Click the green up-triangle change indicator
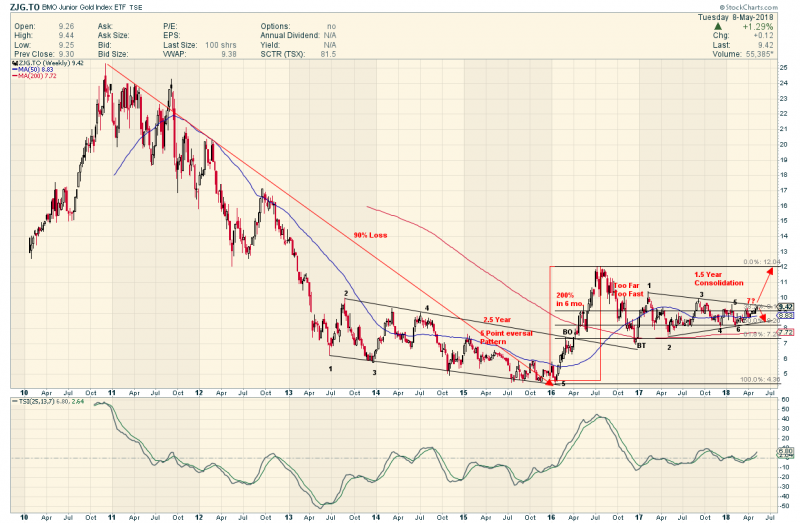800x523 pixels. tap(717, 27)
